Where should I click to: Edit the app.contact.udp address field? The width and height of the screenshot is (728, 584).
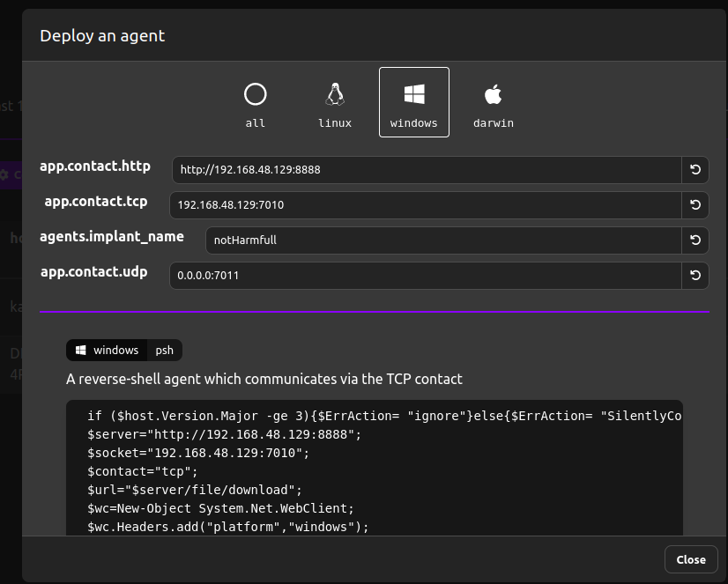click(426, 276)
